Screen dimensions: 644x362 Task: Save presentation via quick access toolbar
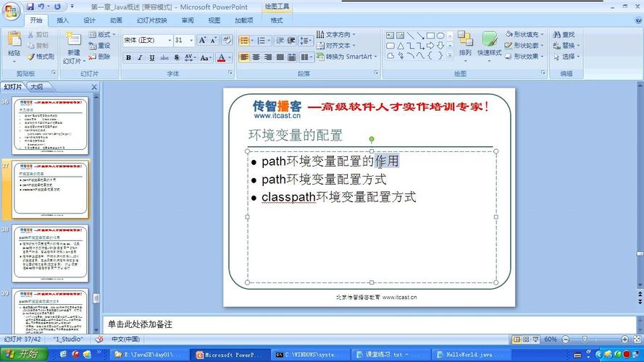pos(30,7)
